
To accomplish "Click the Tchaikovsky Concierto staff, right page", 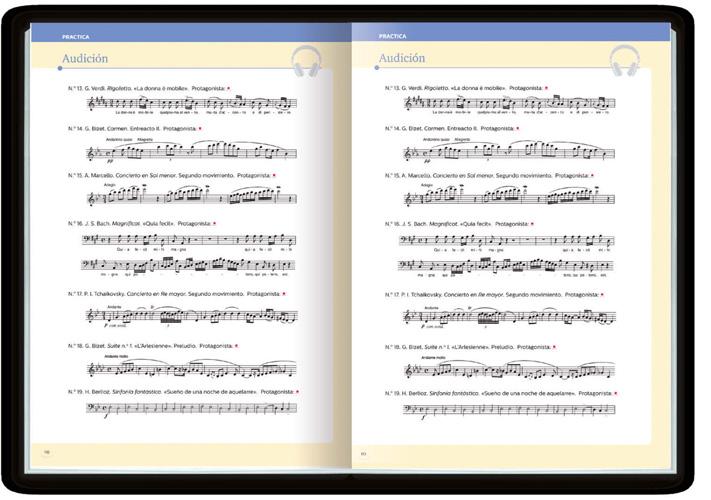I will [510, 316].
